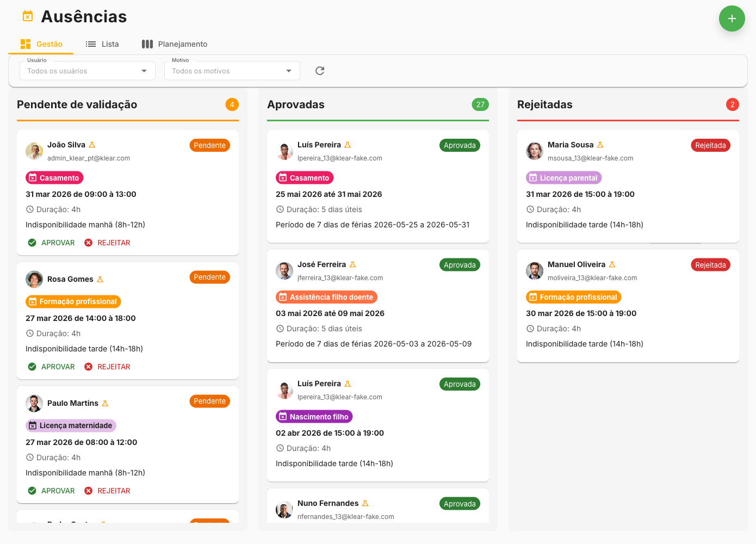Click the Aprovadas count badge showing 27

point(480,104)
